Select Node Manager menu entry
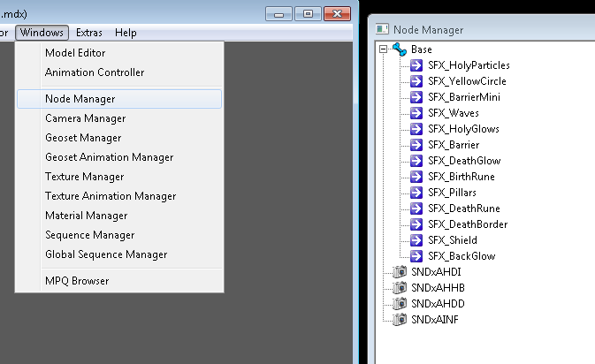Image resolution: width=595 pixels, height=364 pixels. 119,99
